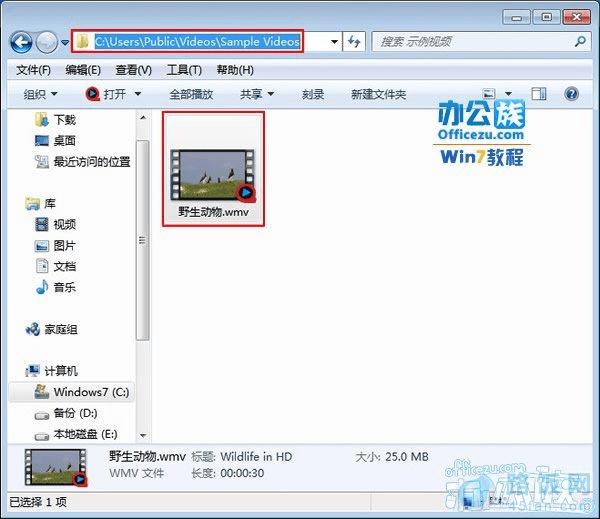Click the Windows7 (C:) drive icon
Viewport: 600px width, 519px height.
[42, 391]
